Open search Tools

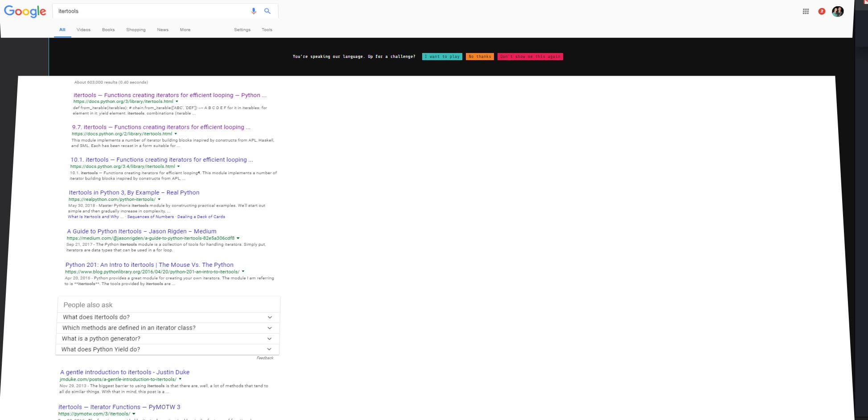coord(267,30)
